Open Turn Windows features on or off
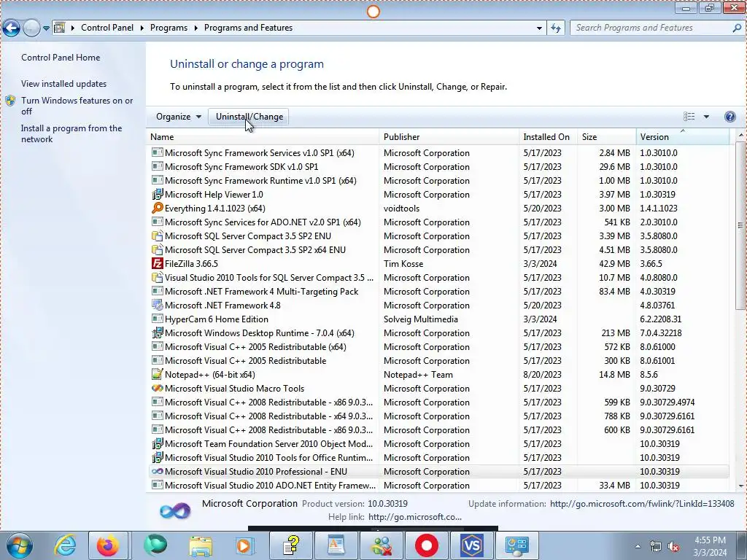The width and height of the screenshot is (747, 560). click(77, 106)
